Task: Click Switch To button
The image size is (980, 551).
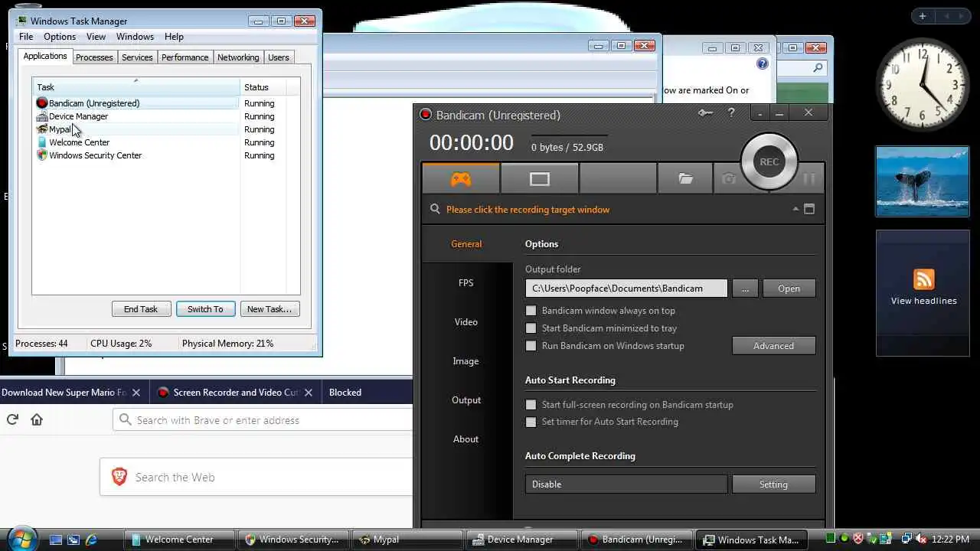Action: [x=205, y=309]
